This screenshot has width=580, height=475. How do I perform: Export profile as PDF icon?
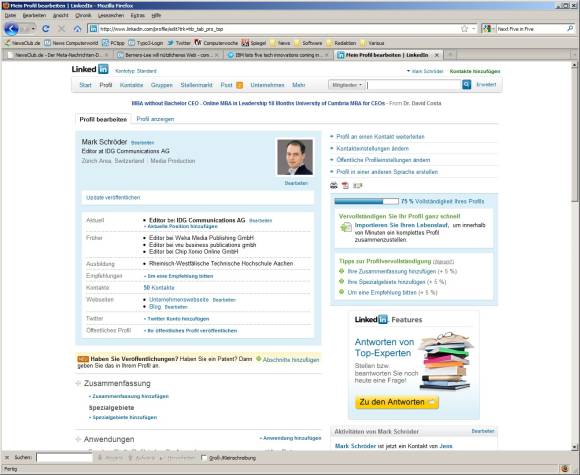pos(345,185)
